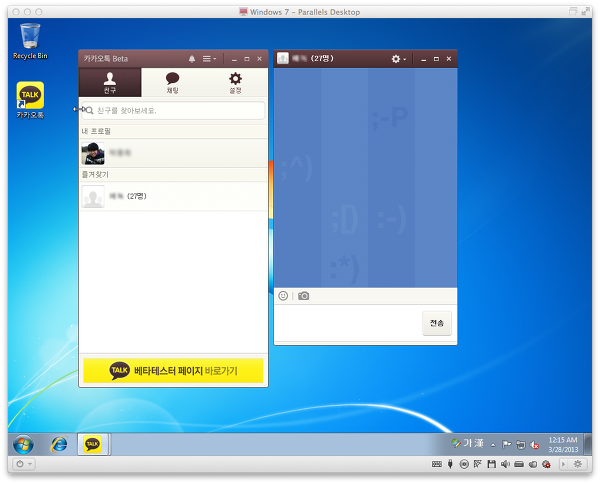The image size is (600, 484).
Task: Click the Parallels floppy disk icon
Action: [492, 464]
